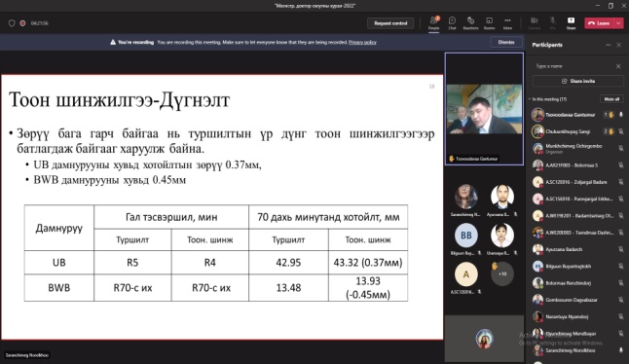Viewport: 629px width, 364px height.
Task: Open the More options icon
Action: tap(507, 22)
